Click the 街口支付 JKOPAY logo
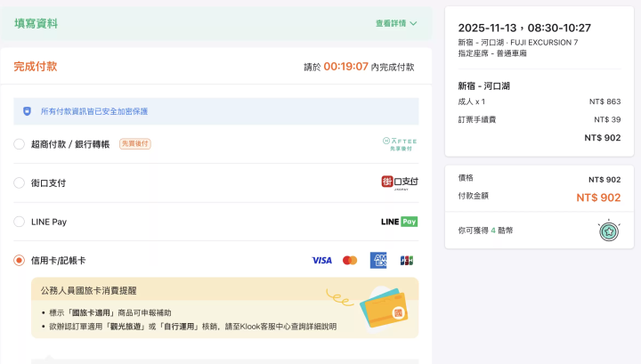Screen dimensions: 641x364 (400, 182)
